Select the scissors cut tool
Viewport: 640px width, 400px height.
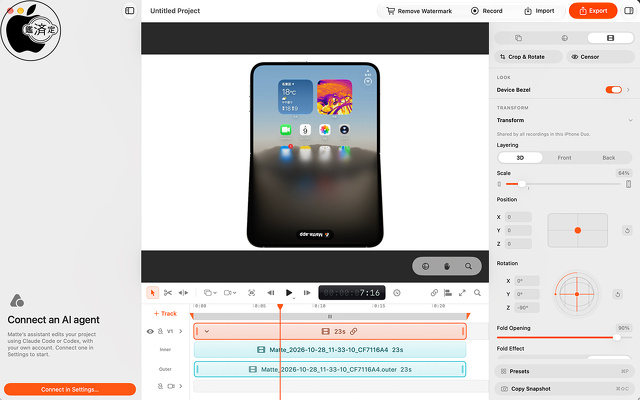pyautogui.click(x=167, y=293)
